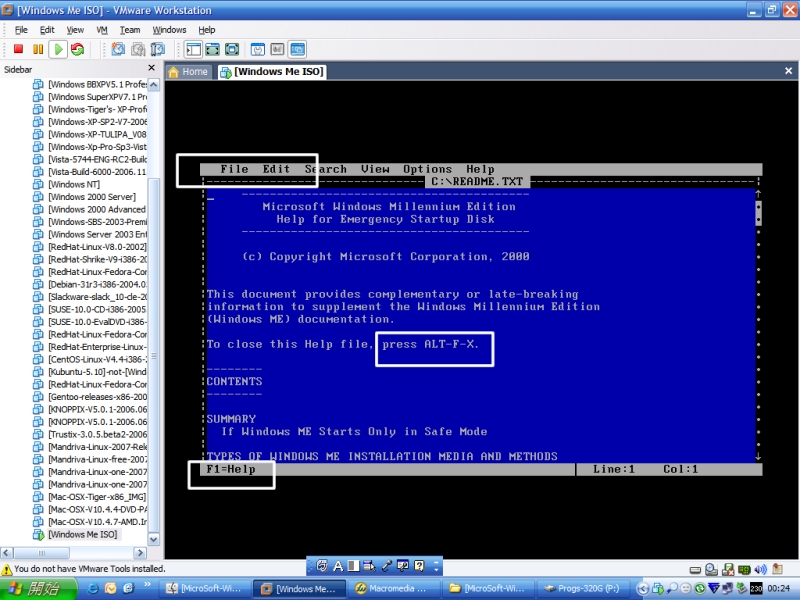
Task: Revert to snapshot toolbar icon
Action: (x=138, y=49)
